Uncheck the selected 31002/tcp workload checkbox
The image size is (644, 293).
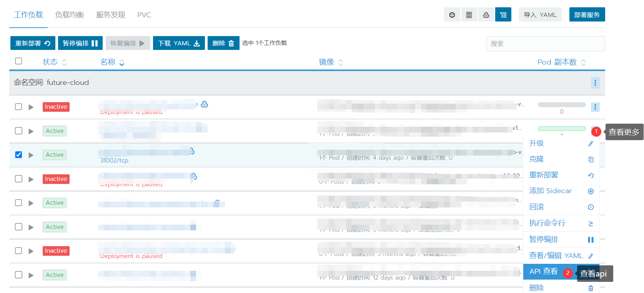pos(18,155)
